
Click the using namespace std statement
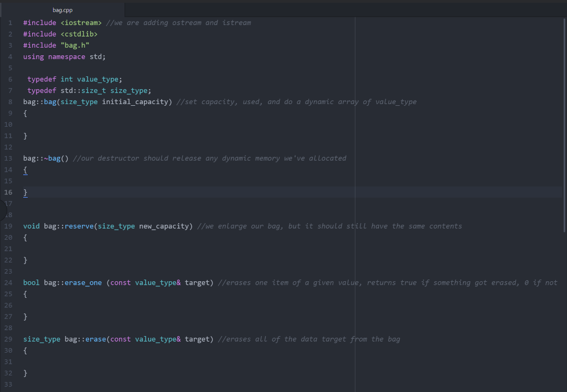point(64,56)
